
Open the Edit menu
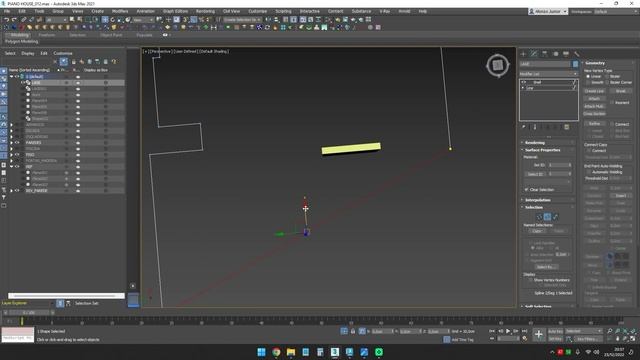coord(22,11)
